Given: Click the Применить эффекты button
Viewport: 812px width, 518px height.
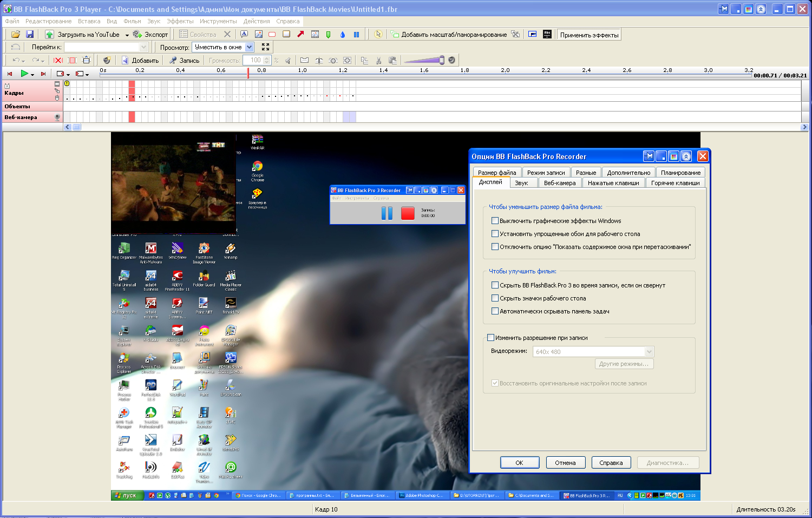Looking at the screenshot, I should tap(589, 35).
